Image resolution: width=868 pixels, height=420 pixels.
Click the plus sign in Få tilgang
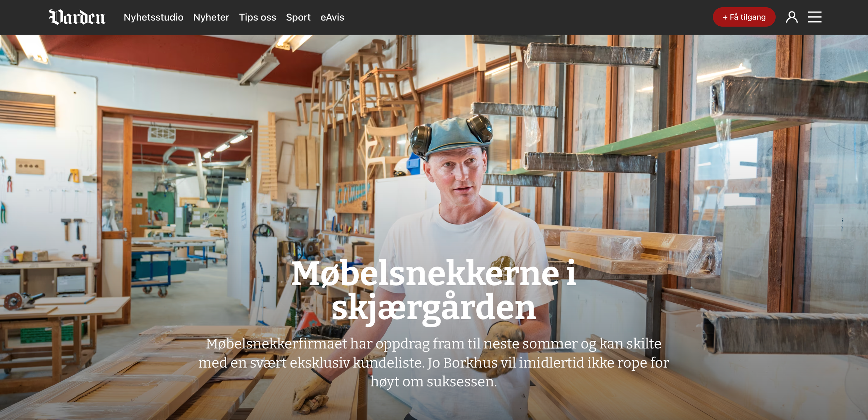(725, 17)
